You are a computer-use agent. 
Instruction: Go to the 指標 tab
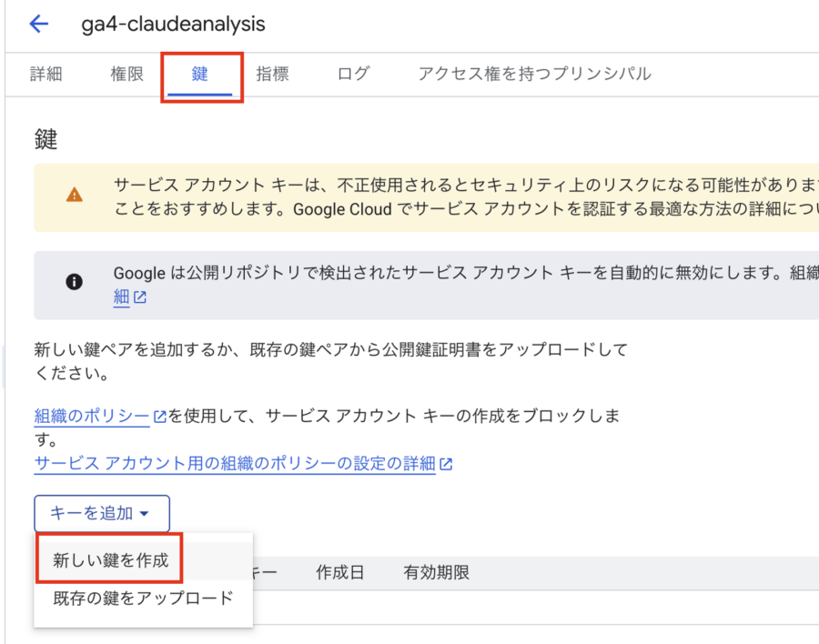click(x=273, y=75)
